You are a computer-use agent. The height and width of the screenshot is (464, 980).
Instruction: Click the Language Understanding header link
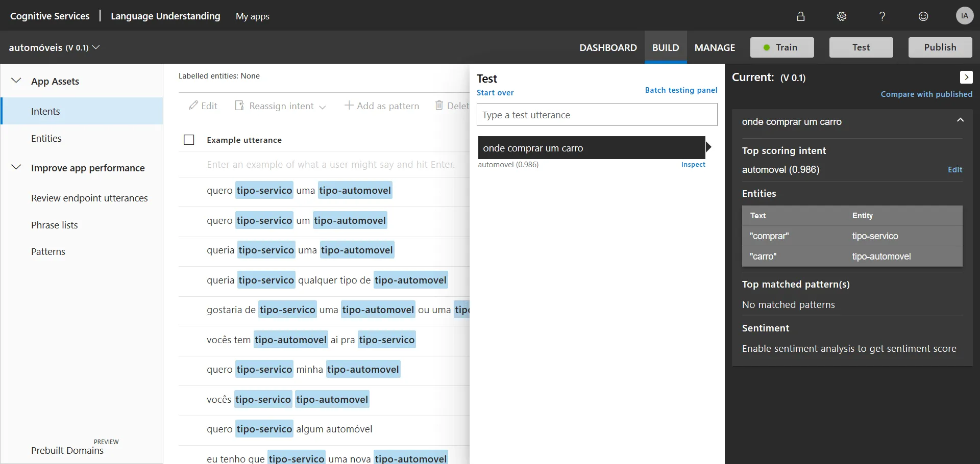(165, 16)
